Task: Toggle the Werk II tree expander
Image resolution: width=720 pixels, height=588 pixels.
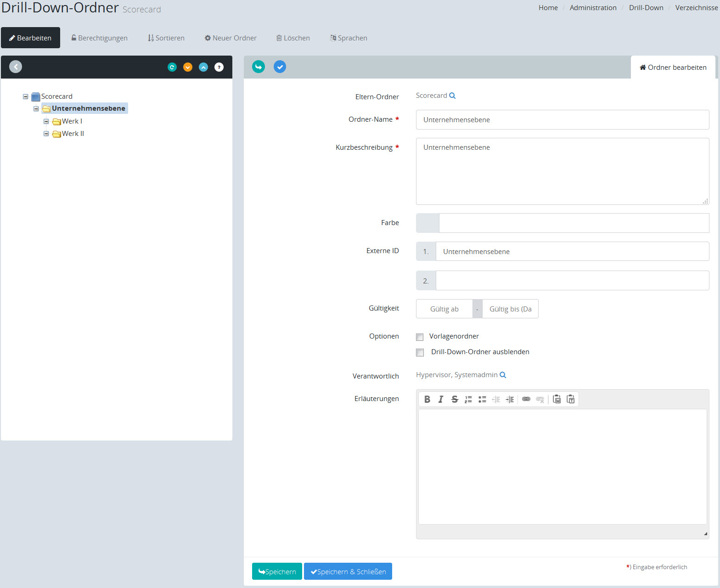Action: pos(46,134)
